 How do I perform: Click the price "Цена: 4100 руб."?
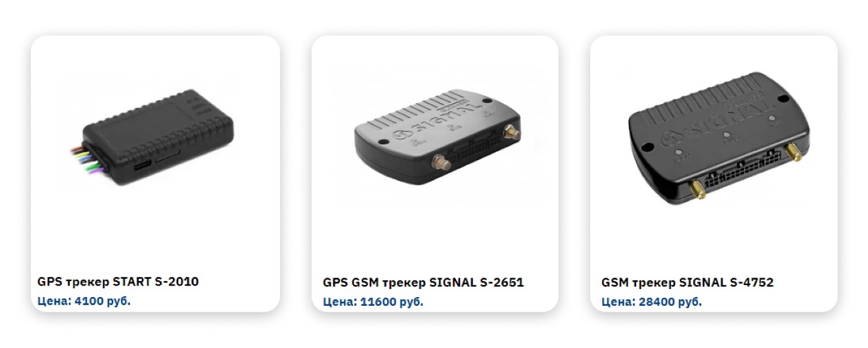(84, 300)
